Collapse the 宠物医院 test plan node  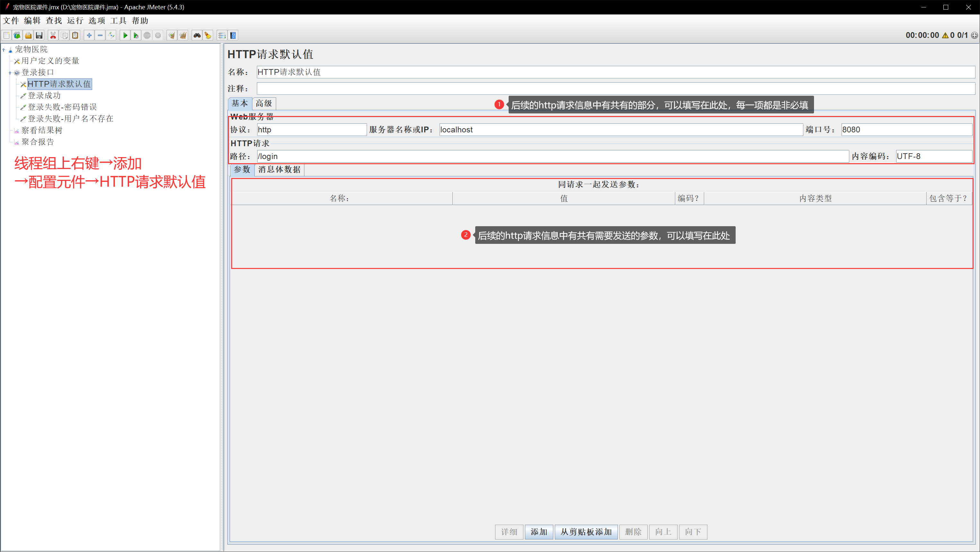4,49
